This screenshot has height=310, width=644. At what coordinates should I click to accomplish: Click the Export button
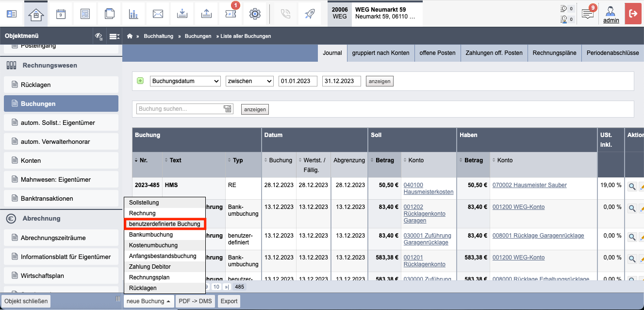pos(229,301)
